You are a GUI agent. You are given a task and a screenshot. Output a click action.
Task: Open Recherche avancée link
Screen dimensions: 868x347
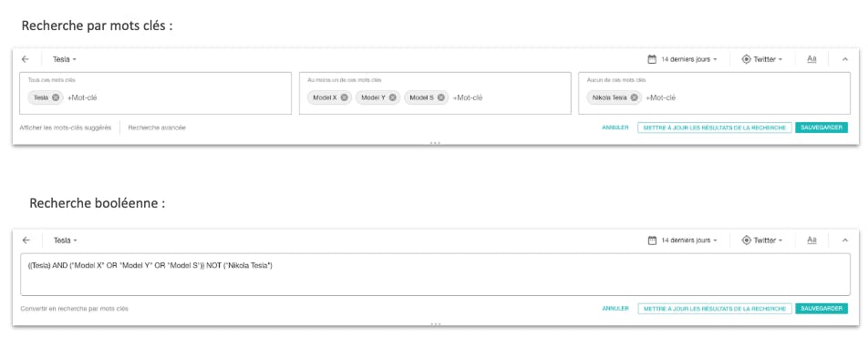click(x=157, y=128)
